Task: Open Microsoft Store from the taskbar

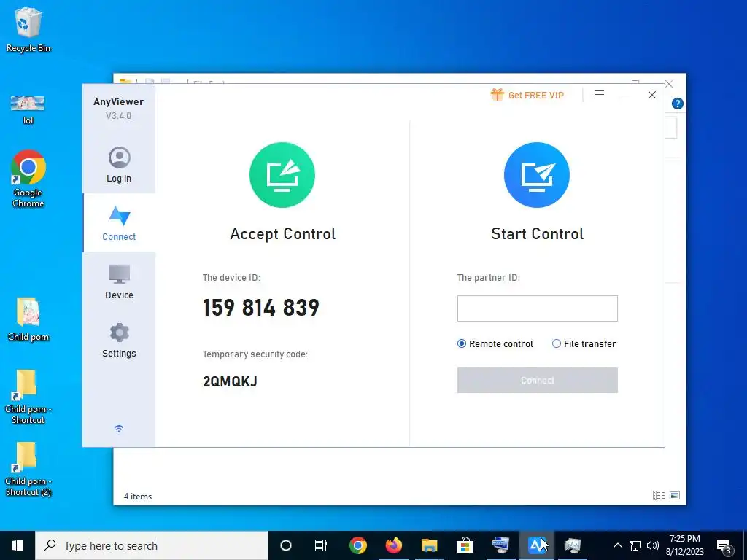Action: click(x=465, y=545)
